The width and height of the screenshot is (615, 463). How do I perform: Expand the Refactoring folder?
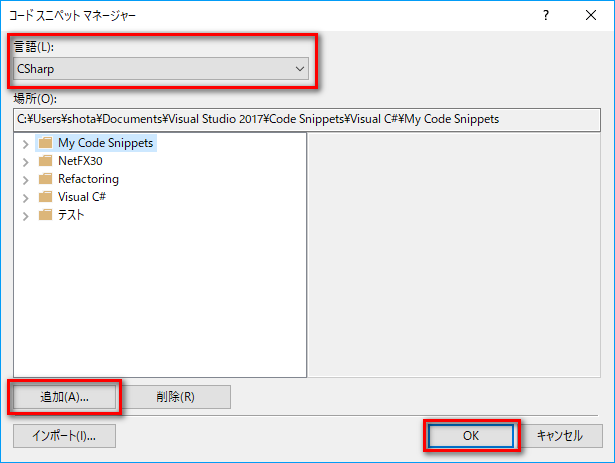pyautogui.click(x=25, y=180)
